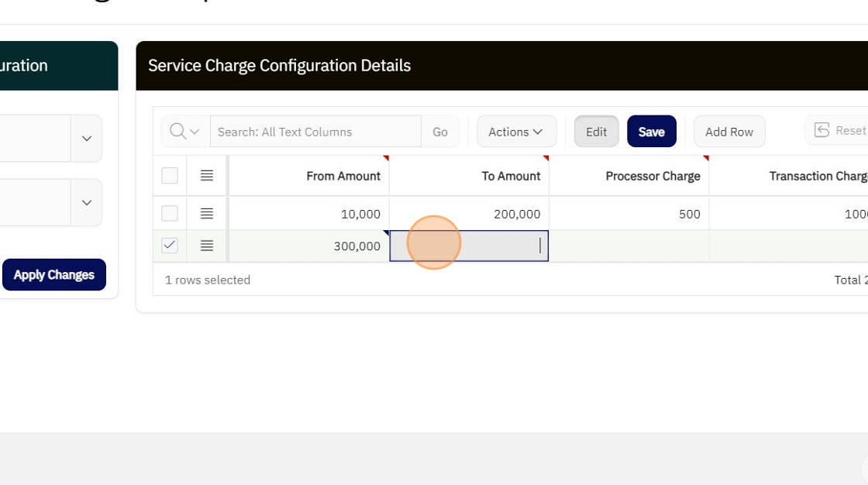Expand the second dropdown in the left panel

[87, 202]
